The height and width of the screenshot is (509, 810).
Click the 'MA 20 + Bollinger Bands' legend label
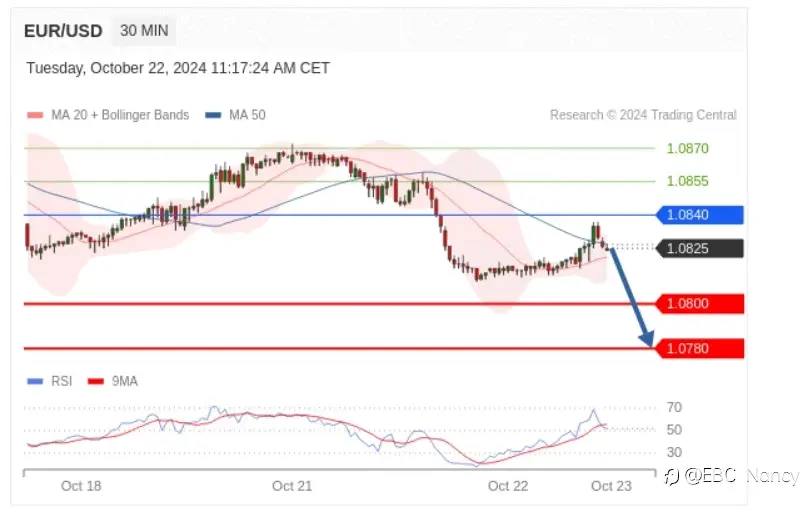[x=120, y=115]
